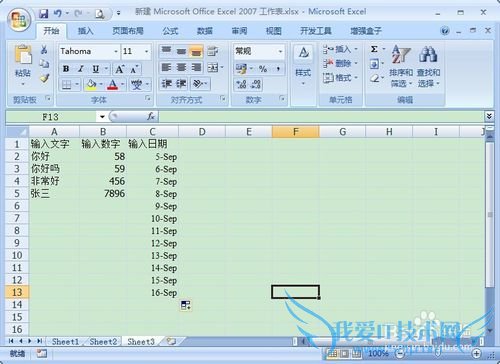Open the Name Box dropdown arrow
500x364 pixels.
point(102,117)
